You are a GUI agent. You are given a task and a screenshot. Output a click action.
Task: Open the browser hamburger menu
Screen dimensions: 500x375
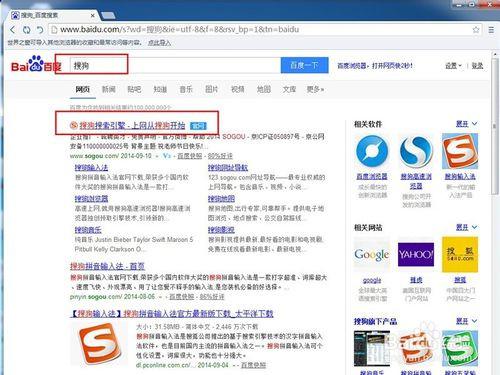pyautogui.click(x=491, y=30)
